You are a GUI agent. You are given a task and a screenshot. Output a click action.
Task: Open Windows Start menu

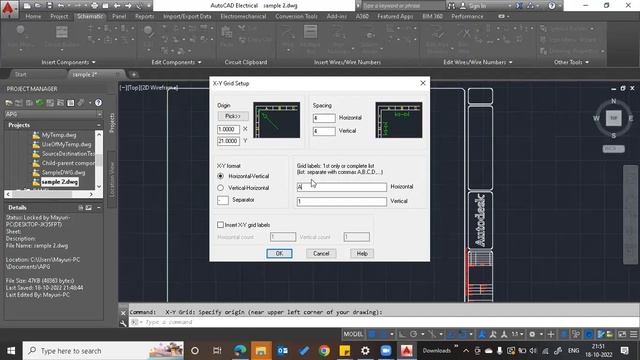tap(11, 351)
